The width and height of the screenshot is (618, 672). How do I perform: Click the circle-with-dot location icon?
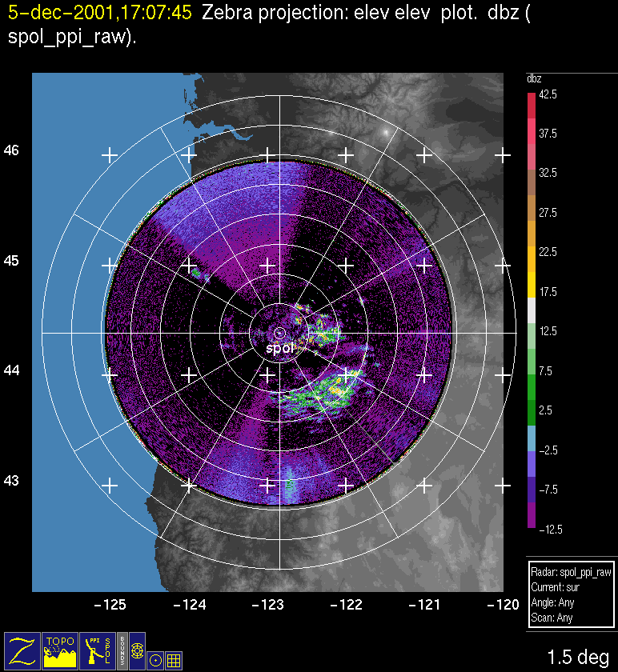point(156,659)
